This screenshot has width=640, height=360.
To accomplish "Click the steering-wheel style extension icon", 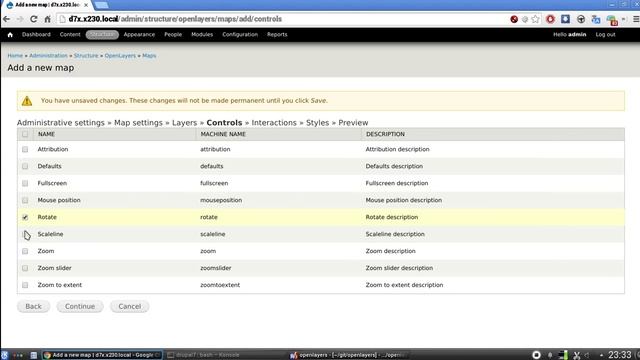I will (x=580, y=19).
